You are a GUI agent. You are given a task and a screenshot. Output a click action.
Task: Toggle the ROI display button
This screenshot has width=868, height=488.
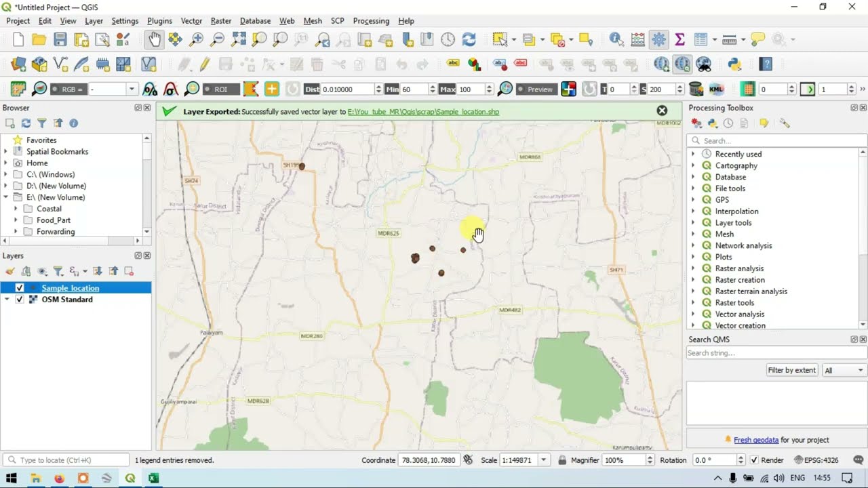(x=221, y=89)
